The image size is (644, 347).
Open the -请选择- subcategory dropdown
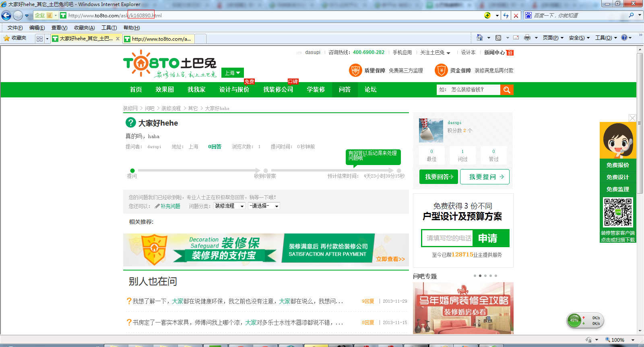(x=264, y=206)
